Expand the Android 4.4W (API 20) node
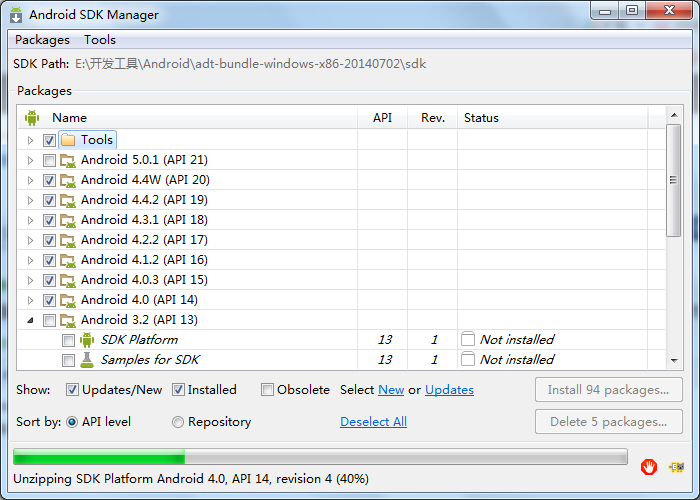The width and height of the screenshot is (700, 500). click(x=30, y=180)
